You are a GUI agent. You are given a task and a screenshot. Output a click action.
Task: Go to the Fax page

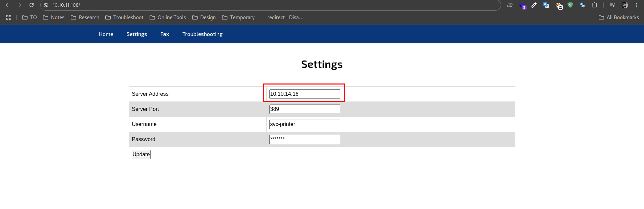164,34
